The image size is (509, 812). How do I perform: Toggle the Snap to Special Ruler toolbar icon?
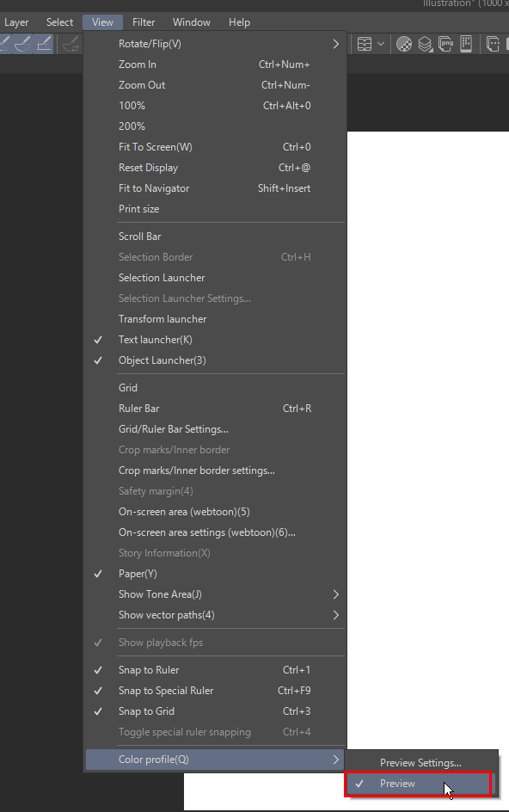point(22,44)
